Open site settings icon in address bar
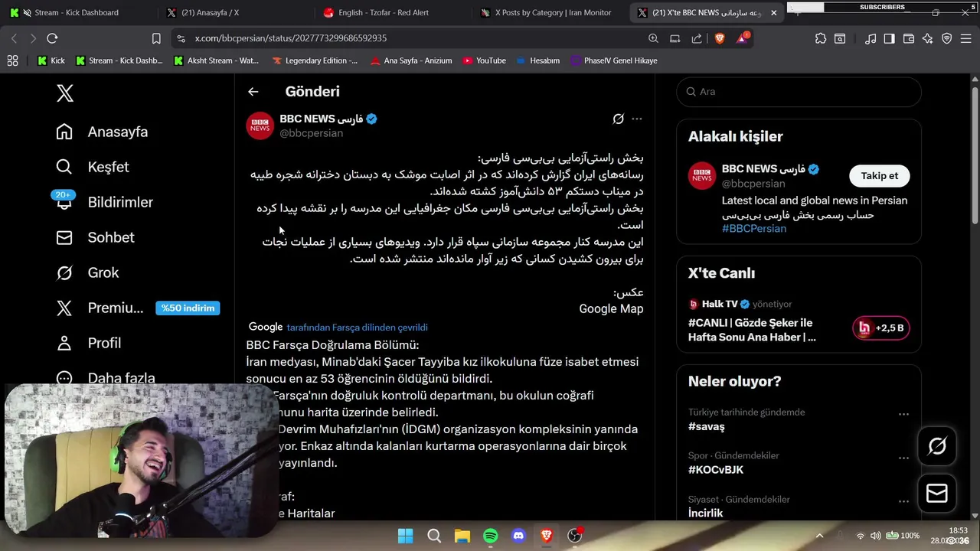The width and height of the screenshot is (980, 551). coord(181,38)
